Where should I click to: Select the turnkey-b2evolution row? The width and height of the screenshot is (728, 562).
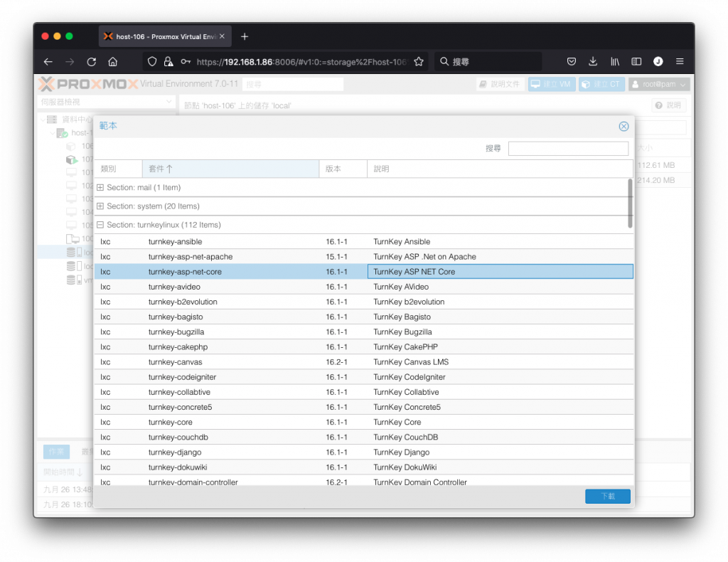coord(363,302)
